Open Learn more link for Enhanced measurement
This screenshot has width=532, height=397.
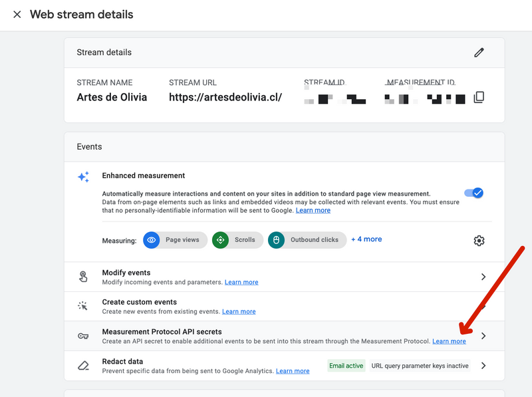tap(313, 210)
